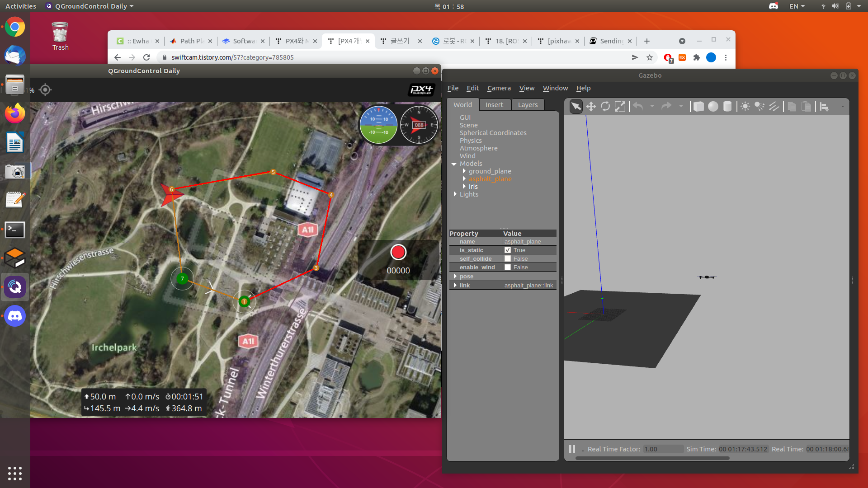This screenshot has height=488, width=868.
Task: Select the scale mode tool
Action: click(x=620, y=107)
